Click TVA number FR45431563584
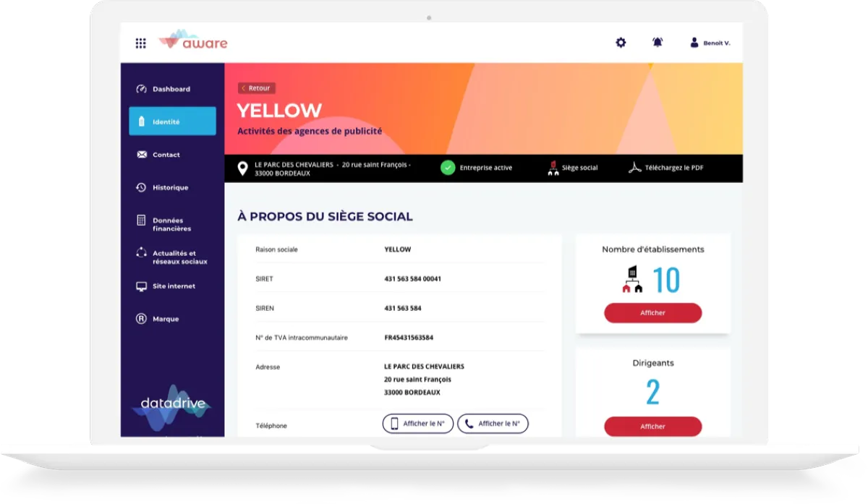 (x=409, y=338)
